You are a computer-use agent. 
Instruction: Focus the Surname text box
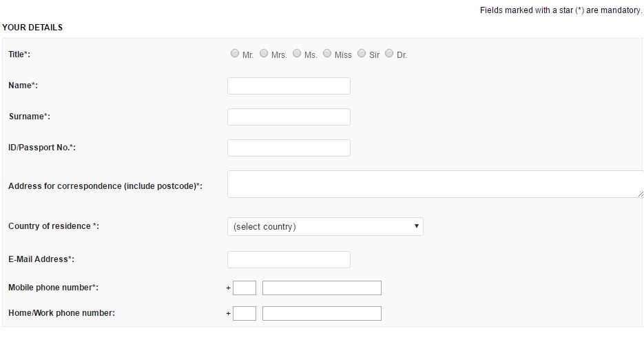tap(289, 117)
